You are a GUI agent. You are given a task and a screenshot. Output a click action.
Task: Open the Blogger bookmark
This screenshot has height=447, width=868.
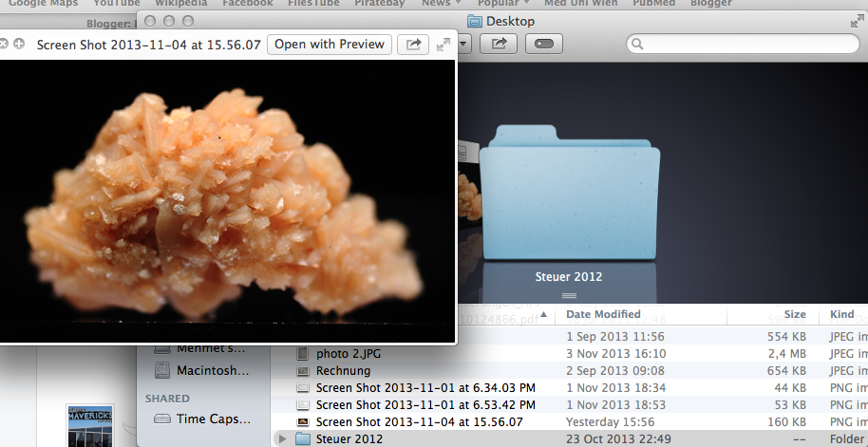click(711, 3)
